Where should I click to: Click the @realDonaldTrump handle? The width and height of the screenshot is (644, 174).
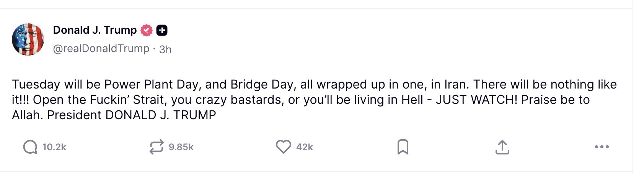(101, 49)
